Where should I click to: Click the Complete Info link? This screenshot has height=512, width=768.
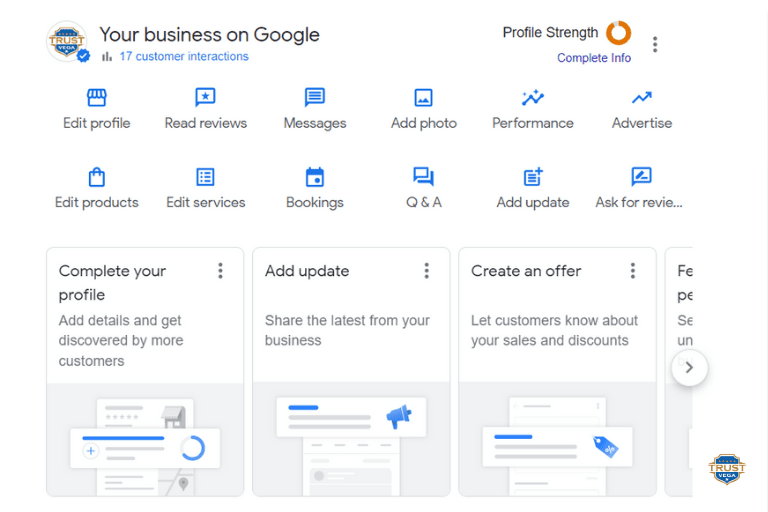594,58
